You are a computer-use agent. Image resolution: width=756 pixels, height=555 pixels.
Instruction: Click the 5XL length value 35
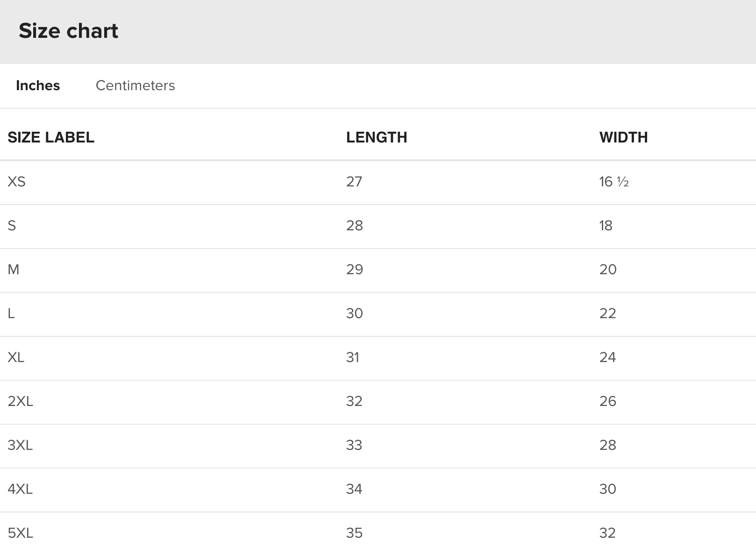[354, 533]
